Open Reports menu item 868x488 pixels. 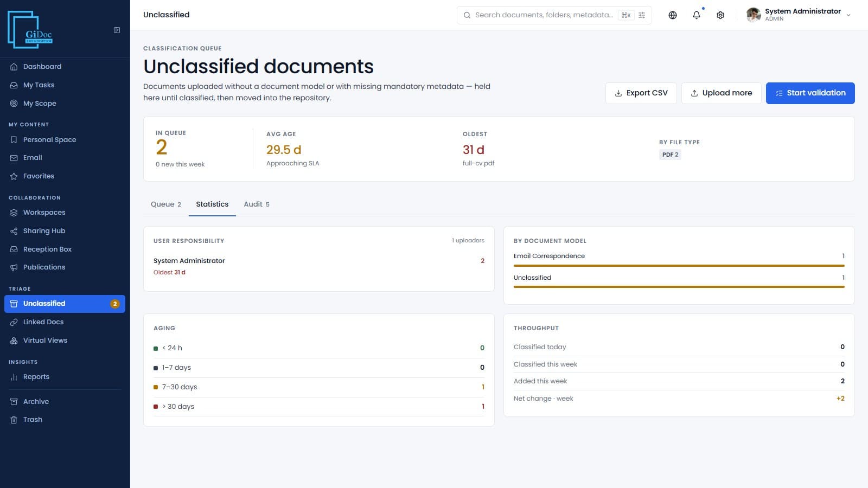(65, 377)
